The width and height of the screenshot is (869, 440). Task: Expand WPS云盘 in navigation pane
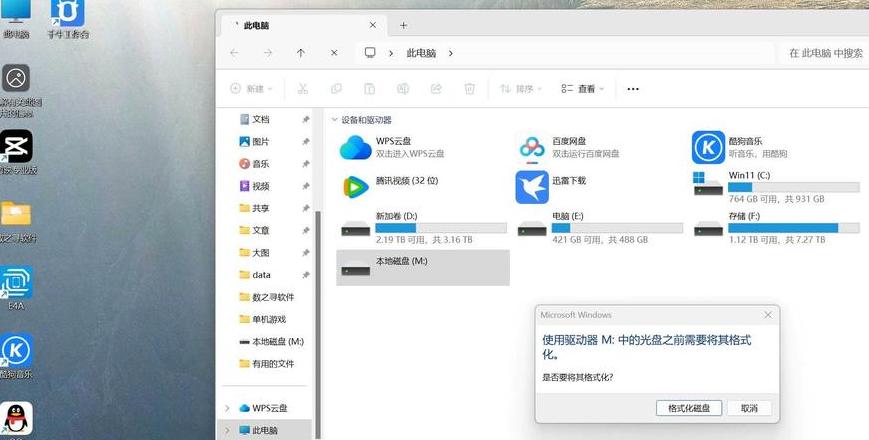click(x=227, y=408)
